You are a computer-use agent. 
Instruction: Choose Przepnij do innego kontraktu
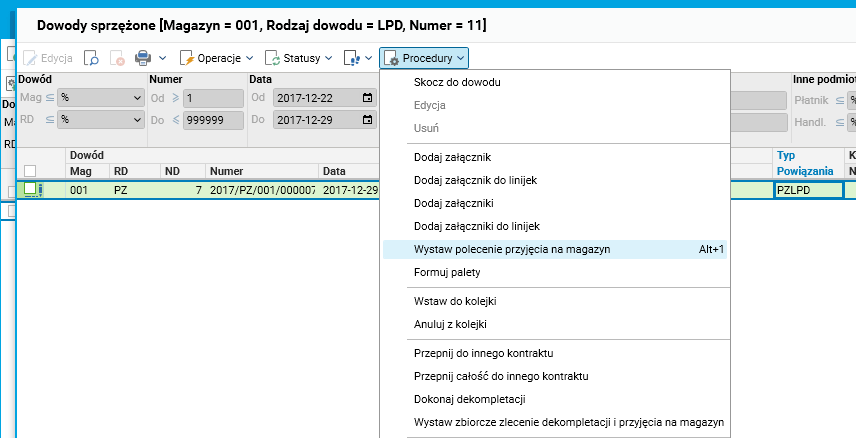555,353
